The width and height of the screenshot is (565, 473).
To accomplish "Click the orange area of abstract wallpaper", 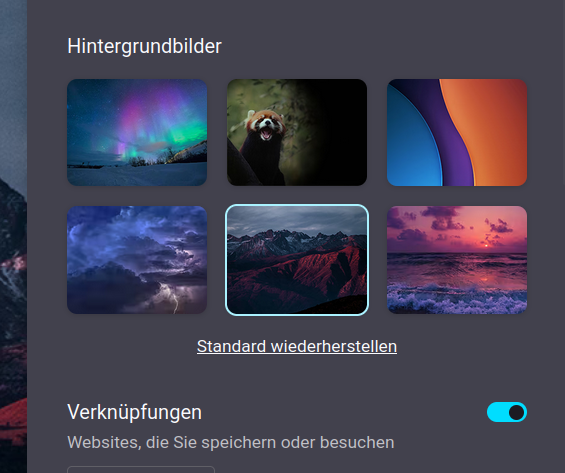I will pos(494,130).
